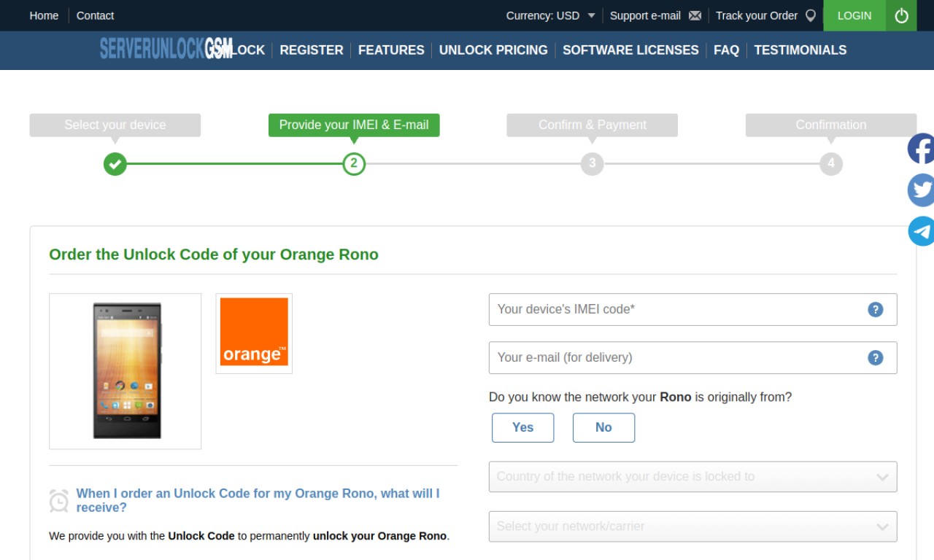Click the Orange Rono phone image
The image size is (934, 560).
pyautogui.click(x=126, y=371)
